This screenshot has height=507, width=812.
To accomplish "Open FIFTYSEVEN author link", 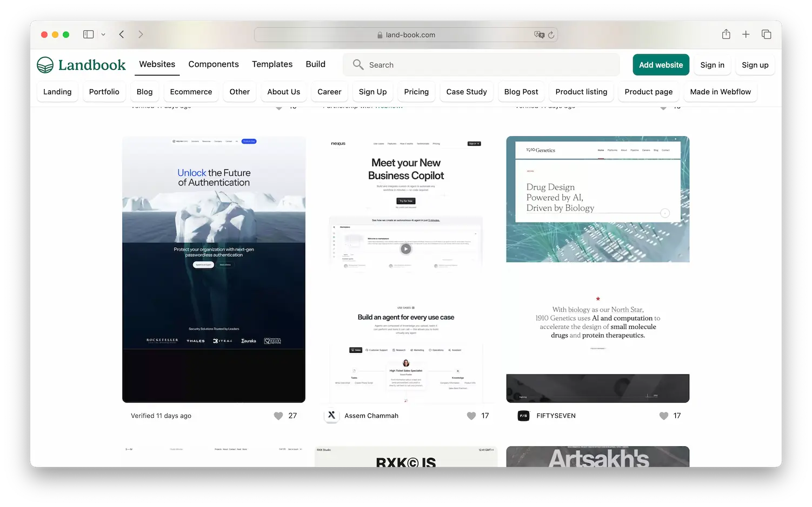I will [556, 416].
